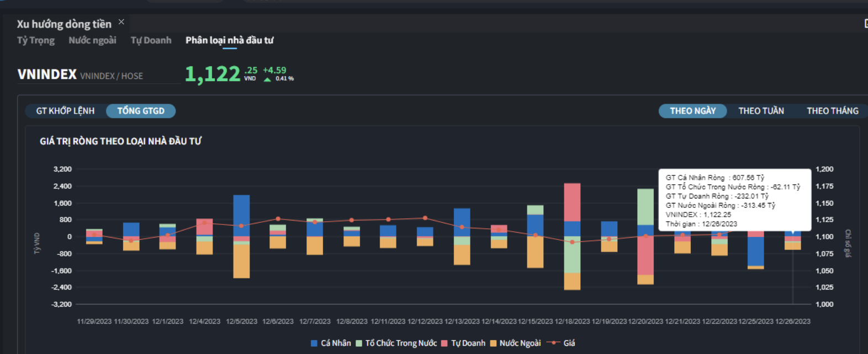Hide the Tự Doanh series via legend

[x=444, y=344]
